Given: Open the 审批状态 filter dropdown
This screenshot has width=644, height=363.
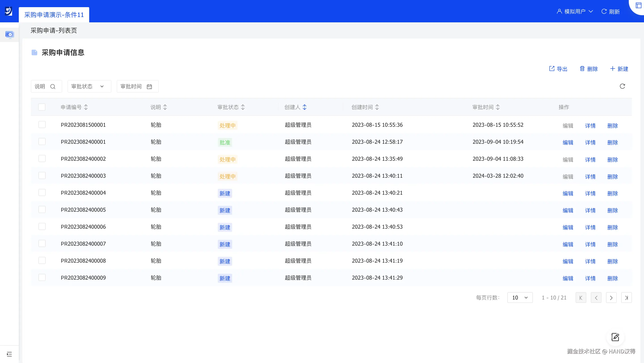Looking at the screenshot, I should point(89,87).
